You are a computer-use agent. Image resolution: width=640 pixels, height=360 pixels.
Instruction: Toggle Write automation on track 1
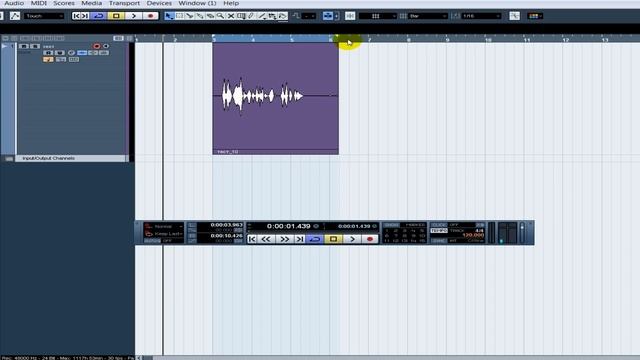click(60, 53)
